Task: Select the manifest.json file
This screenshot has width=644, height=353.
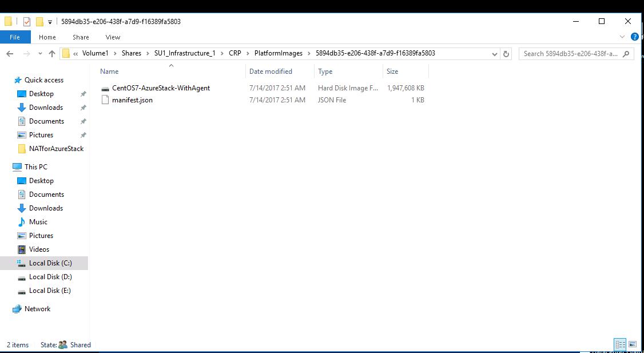Action: point(132,100)
